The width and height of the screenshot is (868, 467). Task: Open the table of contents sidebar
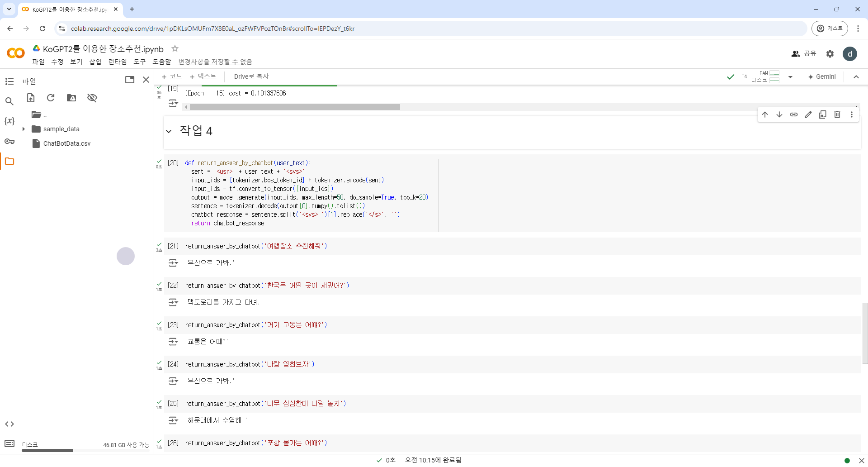[x=9, y=81]
